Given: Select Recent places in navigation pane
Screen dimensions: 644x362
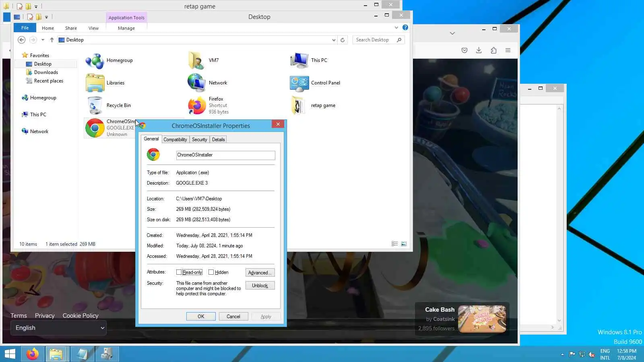Looking at the screenshot, I should coord(49,81).
